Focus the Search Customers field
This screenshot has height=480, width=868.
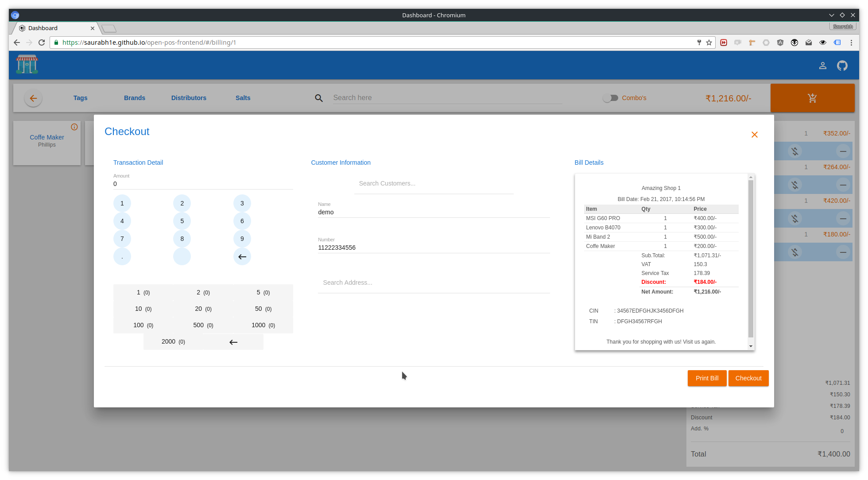pos(433,183)
